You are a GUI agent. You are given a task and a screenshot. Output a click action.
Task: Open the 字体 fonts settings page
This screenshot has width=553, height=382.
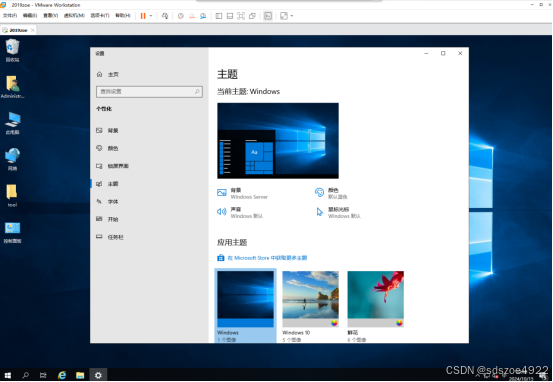pyautogui.click(x=149, y=201)
